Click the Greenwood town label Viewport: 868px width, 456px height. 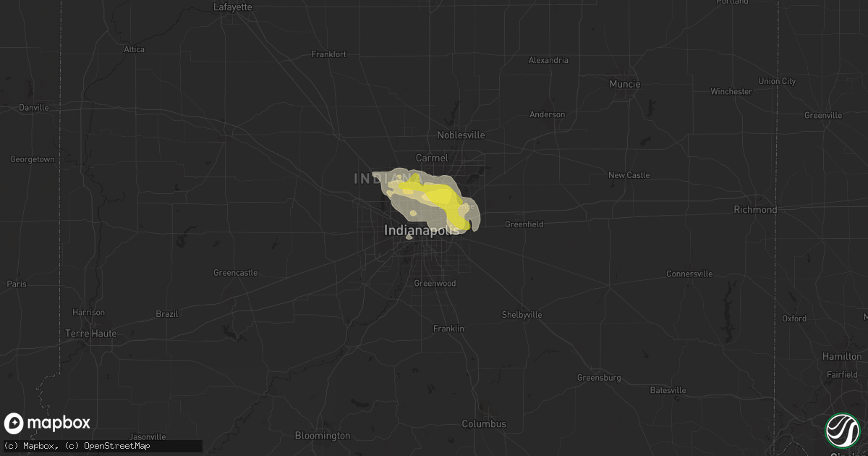point(435,283)
